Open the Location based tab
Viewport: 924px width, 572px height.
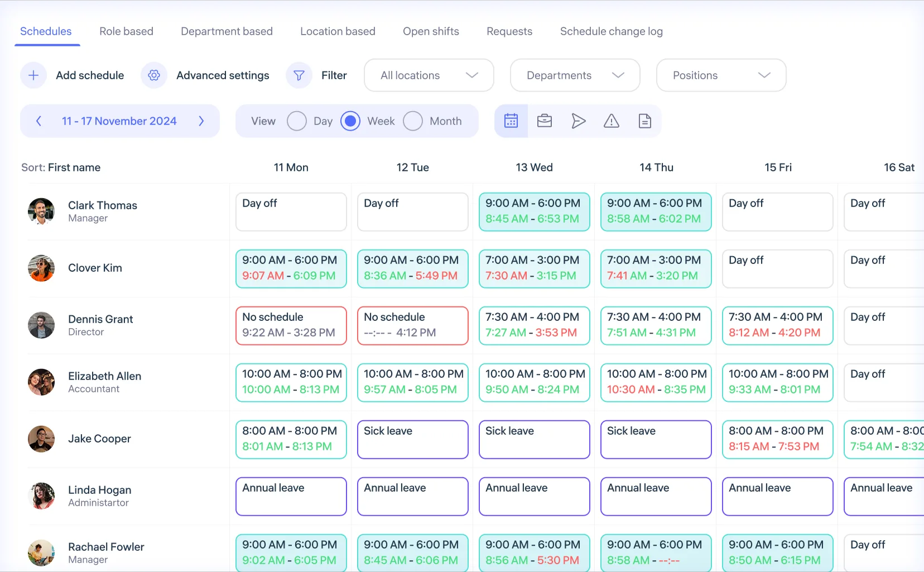click(338, 31)
